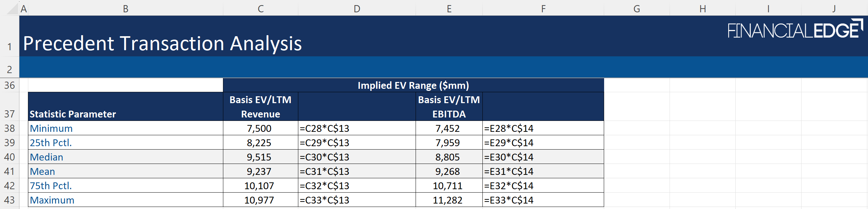Click the Basis EV/LTM Revenue header cell

coord(260,107)
